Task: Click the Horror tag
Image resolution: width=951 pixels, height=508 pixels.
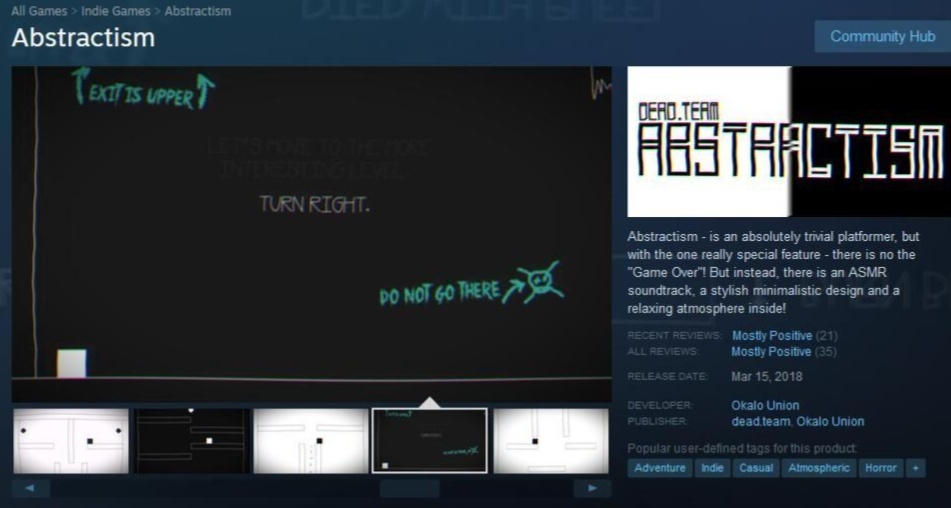Action: click(881, 468)
